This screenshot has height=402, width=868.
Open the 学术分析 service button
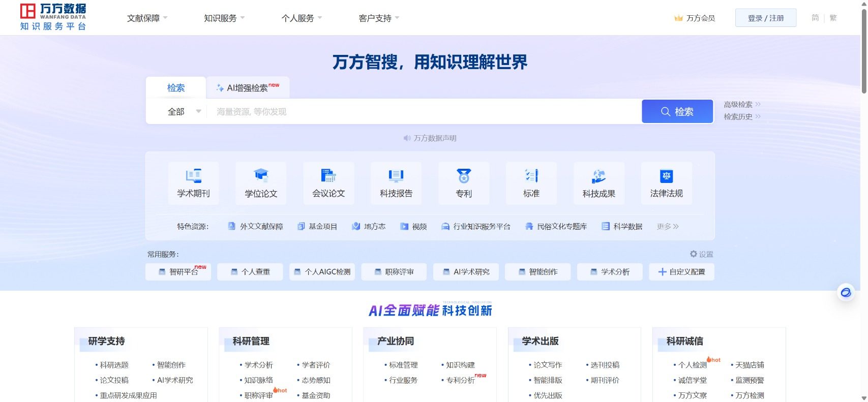click(610, 272)
